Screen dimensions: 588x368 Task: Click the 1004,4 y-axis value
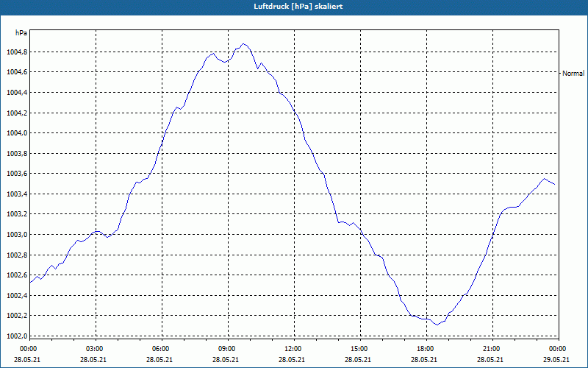(x=17, y=93)
